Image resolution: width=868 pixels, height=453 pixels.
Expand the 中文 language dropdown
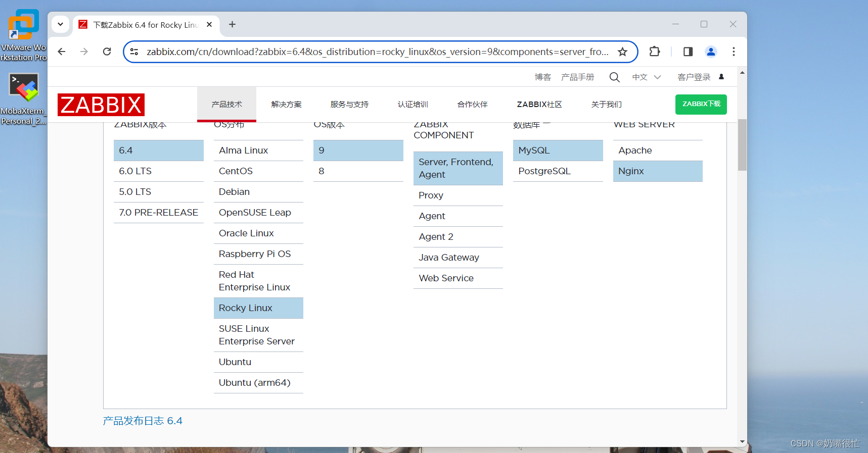[647, 77]
